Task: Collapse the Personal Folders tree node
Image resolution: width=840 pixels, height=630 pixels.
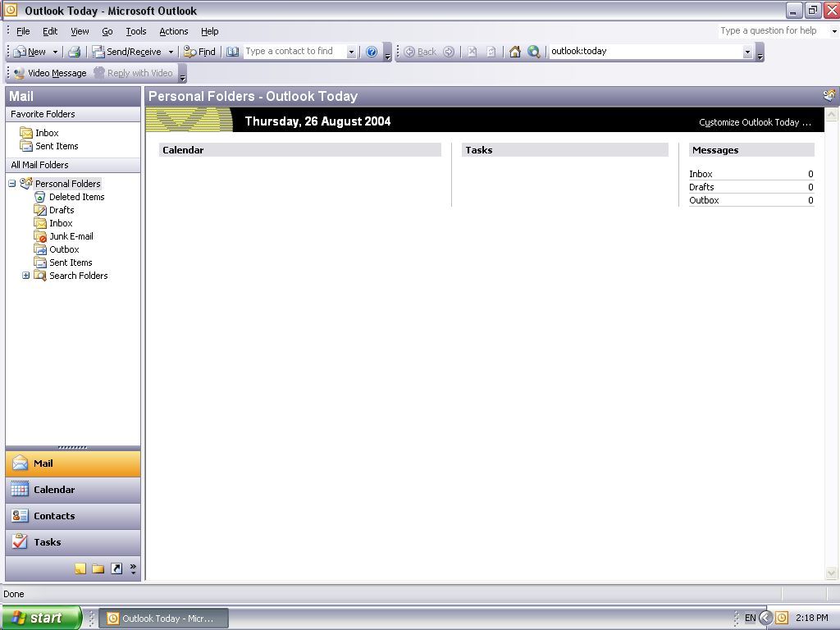Action: pyautogui.click(x=11, y=184)
